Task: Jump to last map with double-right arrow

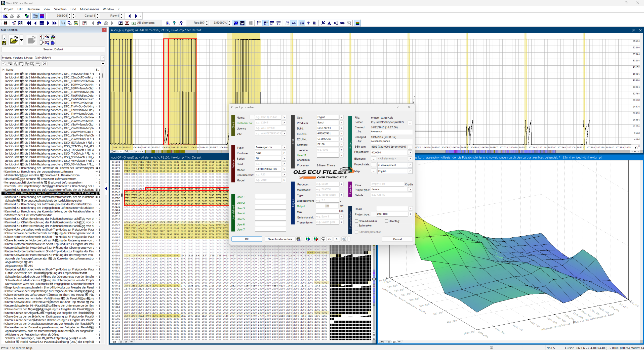Action: [x=55, y=23]
